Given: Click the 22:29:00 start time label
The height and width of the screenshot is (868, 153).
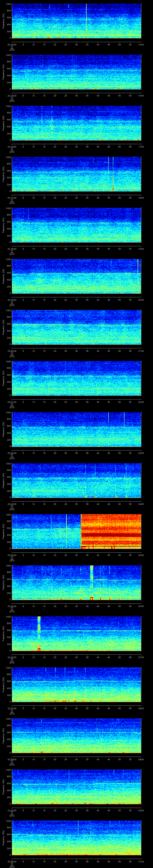Looking at the screenshot, I should (12, 810).
